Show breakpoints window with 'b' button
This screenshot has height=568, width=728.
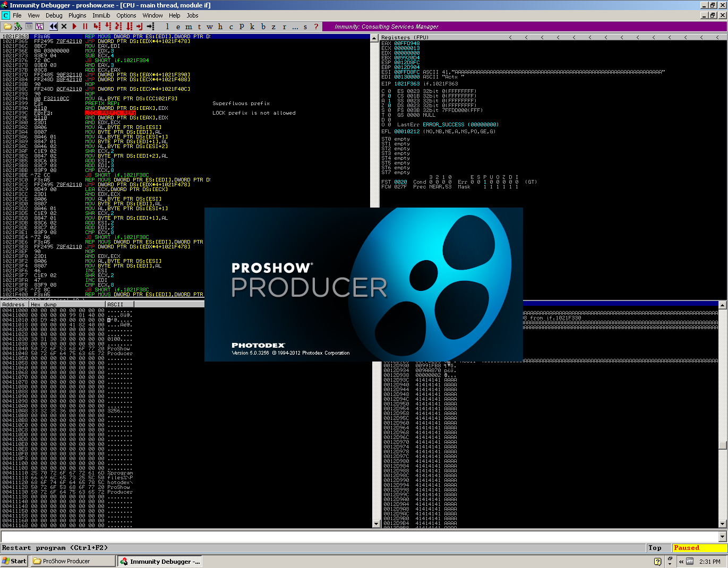click(263, 27)
